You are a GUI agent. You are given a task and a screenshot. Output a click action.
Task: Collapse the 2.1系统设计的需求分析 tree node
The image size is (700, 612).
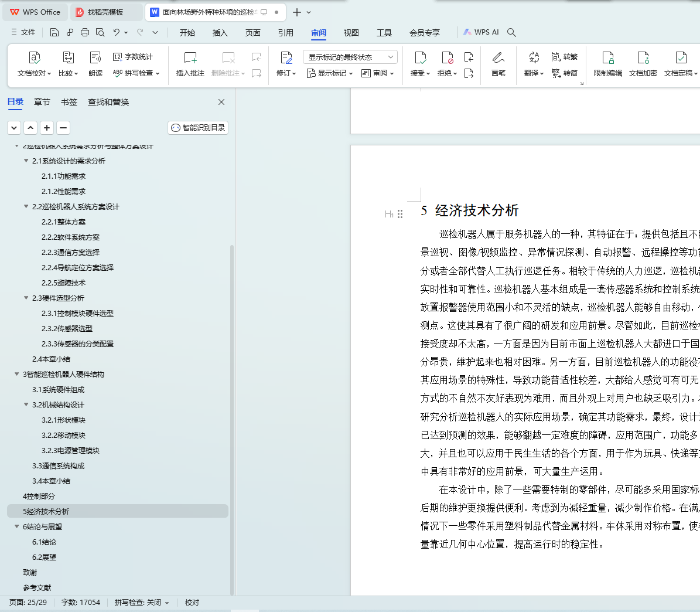(x=26, y=161)
